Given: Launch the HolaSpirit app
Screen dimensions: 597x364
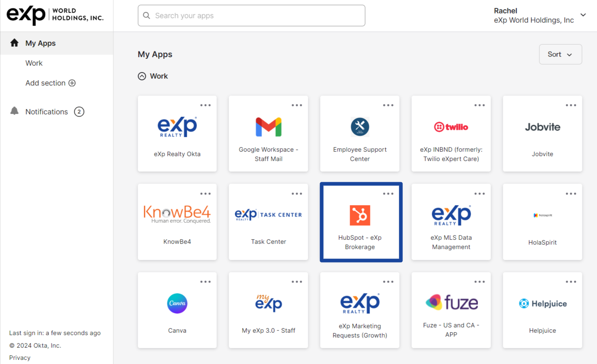Looking at the screenshot, I should (543, 222).
